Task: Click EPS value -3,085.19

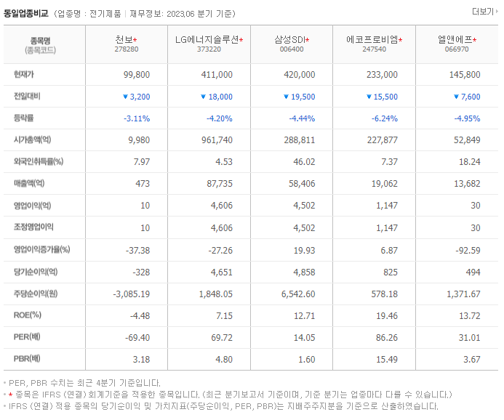Action: coord(131,294)
